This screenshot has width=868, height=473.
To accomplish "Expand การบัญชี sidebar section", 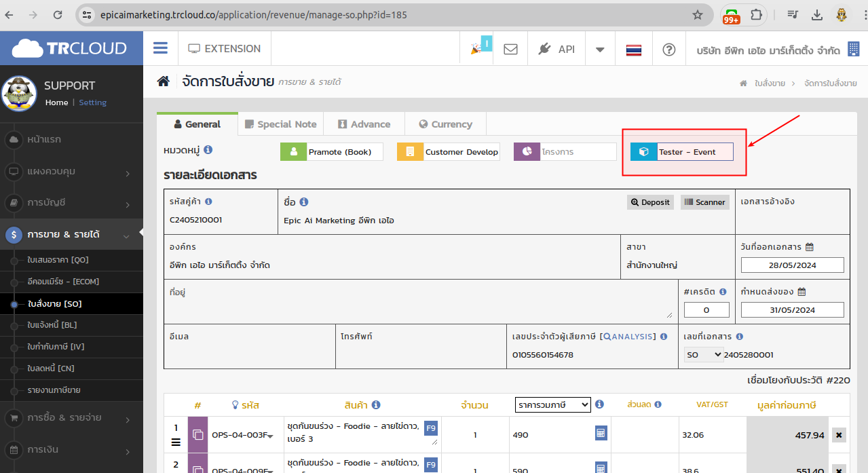I will pos(71,203).
